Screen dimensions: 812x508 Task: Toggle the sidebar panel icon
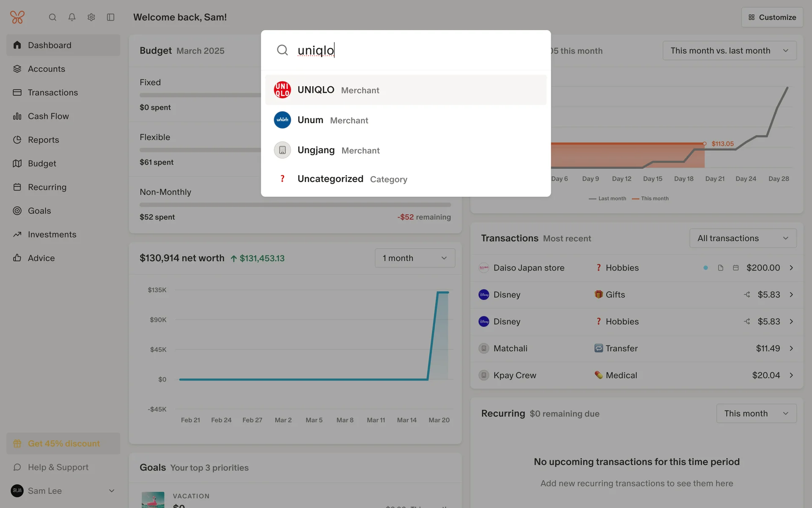coord(111,17)
